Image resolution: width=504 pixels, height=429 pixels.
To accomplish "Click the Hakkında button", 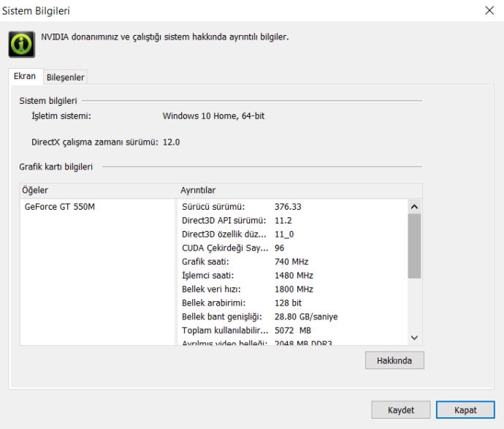I will click(394, 360).
